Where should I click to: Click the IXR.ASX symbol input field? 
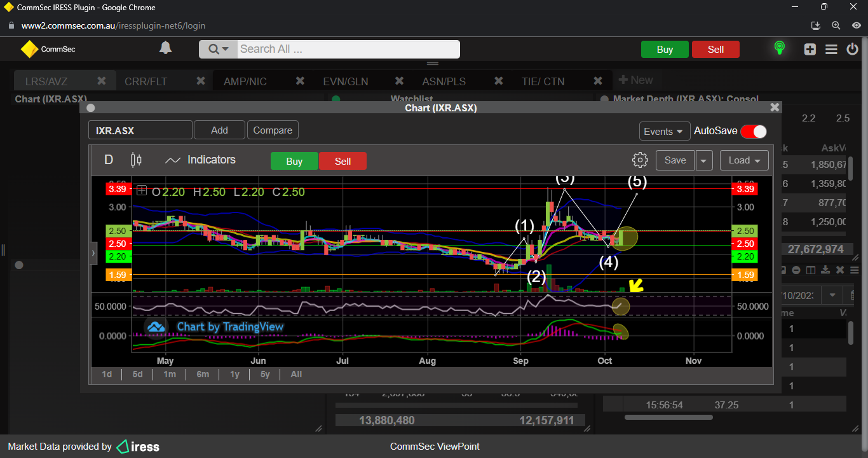[140, 130]
